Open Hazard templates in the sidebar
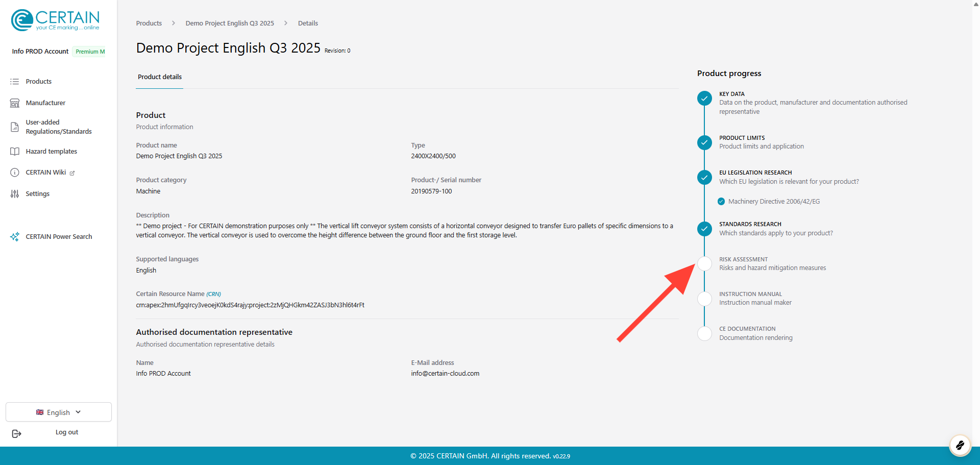980x465 pixels. click(52, 152)
